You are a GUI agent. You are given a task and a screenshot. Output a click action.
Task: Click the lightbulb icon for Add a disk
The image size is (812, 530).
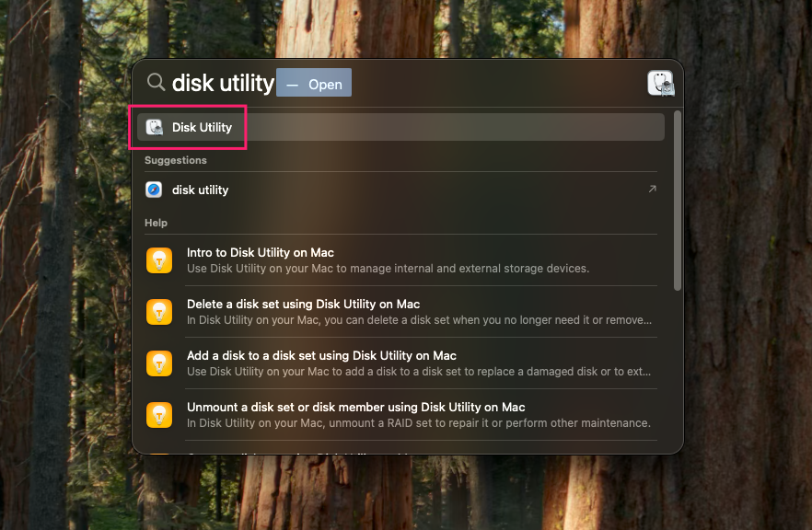[x=159, y=363]
